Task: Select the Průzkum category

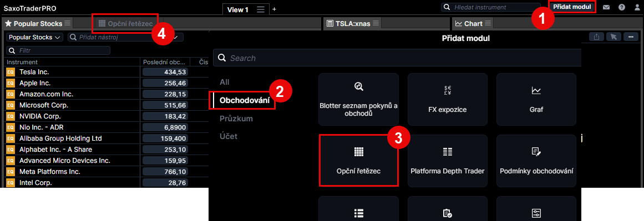Action: [x=236, y=119]
